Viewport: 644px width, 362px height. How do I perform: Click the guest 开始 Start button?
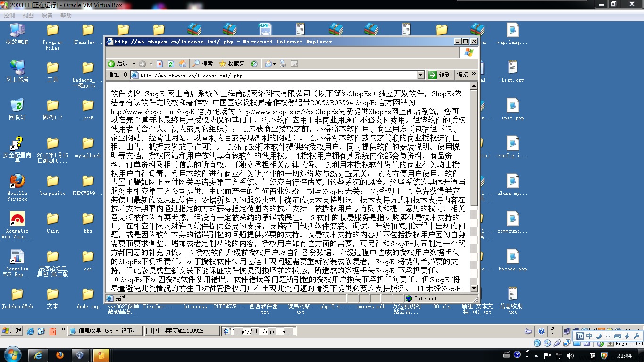pyautogui.click(x=12, y=330)
